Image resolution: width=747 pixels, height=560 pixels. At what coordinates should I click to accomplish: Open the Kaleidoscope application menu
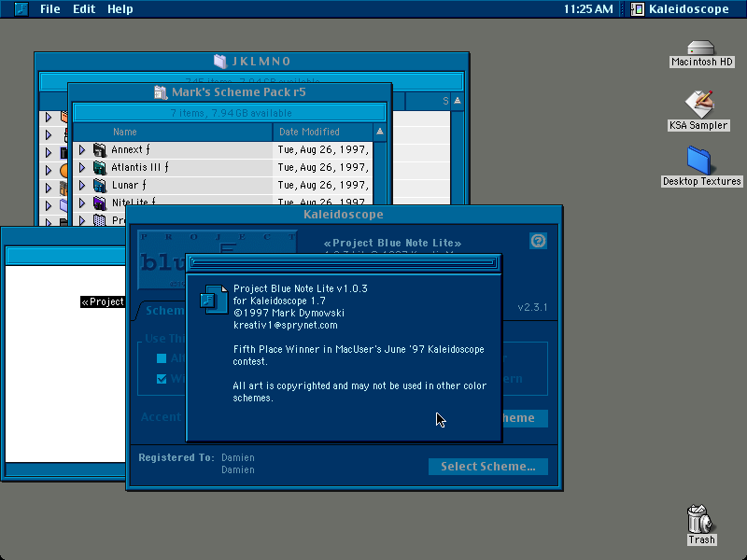(x=681, y=9)
